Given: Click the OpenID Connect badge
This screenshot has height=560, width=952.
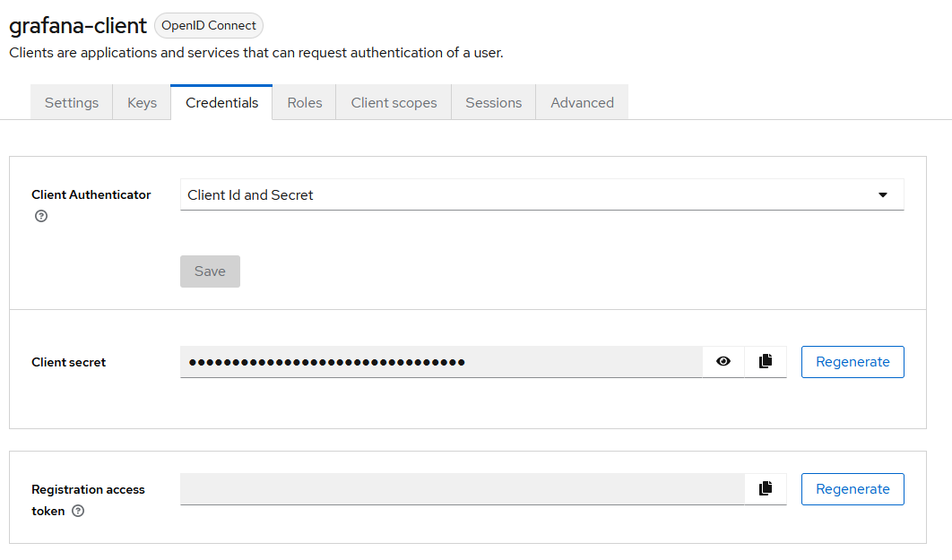Looking at the screenshot, I should [209, 26].
